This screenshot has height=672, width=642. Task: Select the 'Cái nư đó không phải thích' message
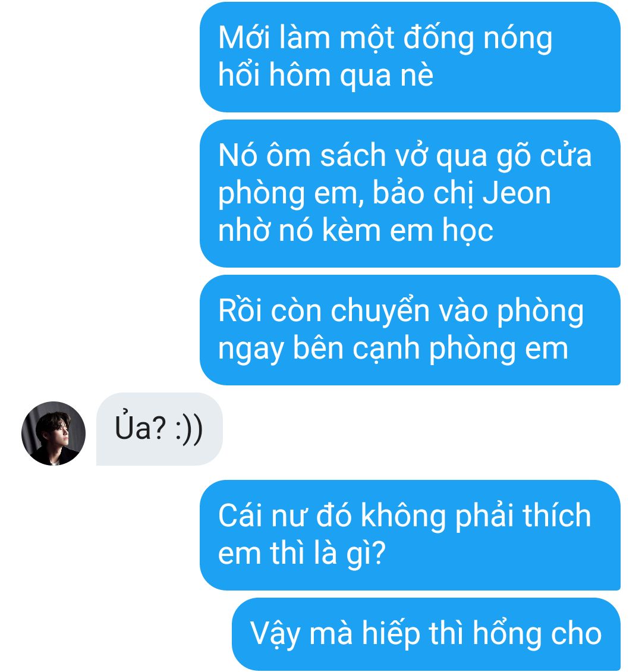click(410, 535)
